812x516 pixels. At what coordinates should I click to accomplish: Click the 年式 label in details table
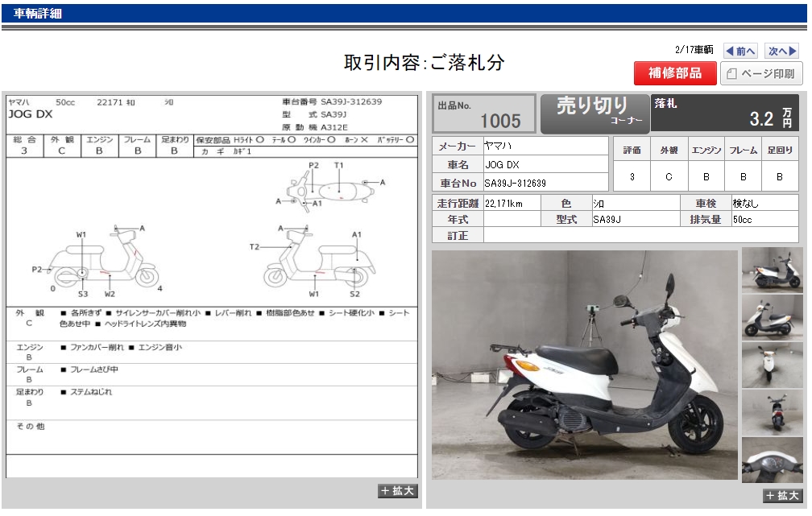(x=458, y=220)
